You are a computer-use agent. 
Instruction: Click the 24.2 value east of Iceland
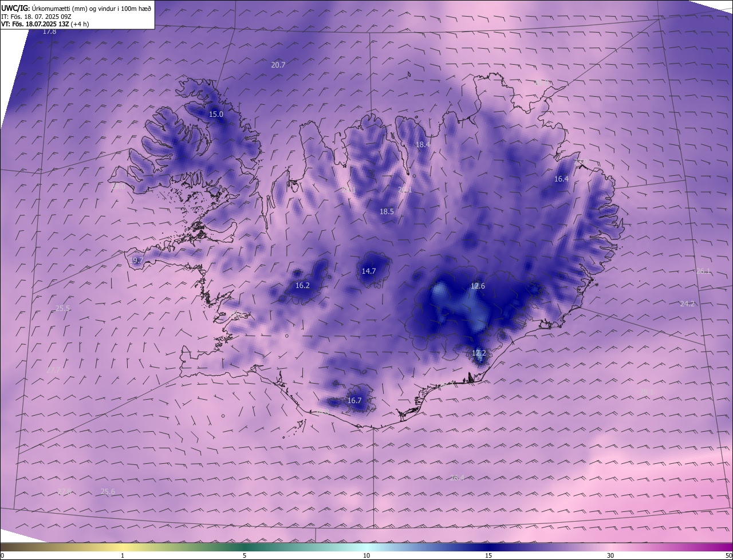687,304
